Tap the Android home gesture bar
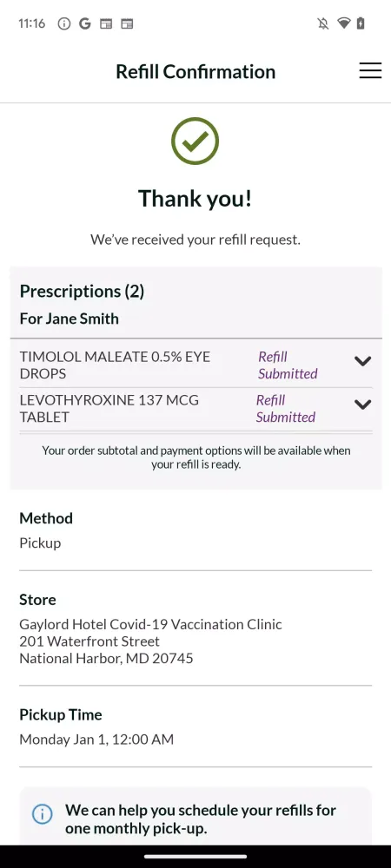Image resolution: width=391 pixels, height=868 pixels. pyautogui.click(x=195, y=857)
